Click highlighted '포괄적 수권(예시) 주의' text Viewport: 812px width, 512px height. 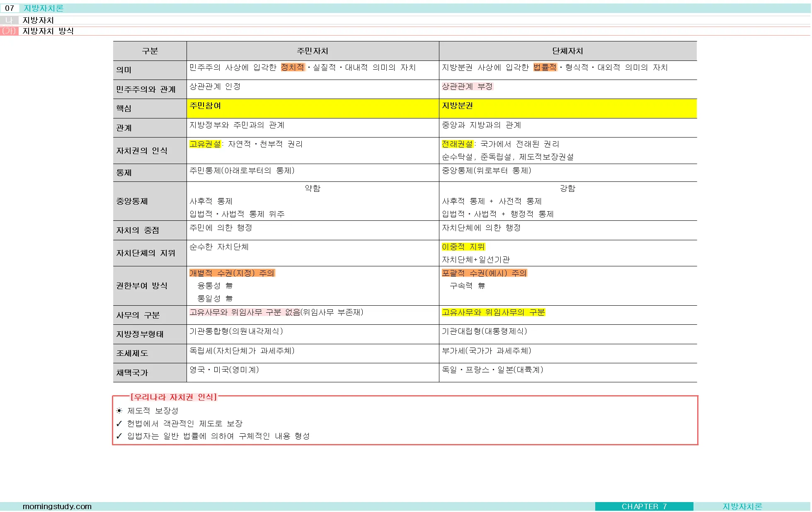point(484,273)
